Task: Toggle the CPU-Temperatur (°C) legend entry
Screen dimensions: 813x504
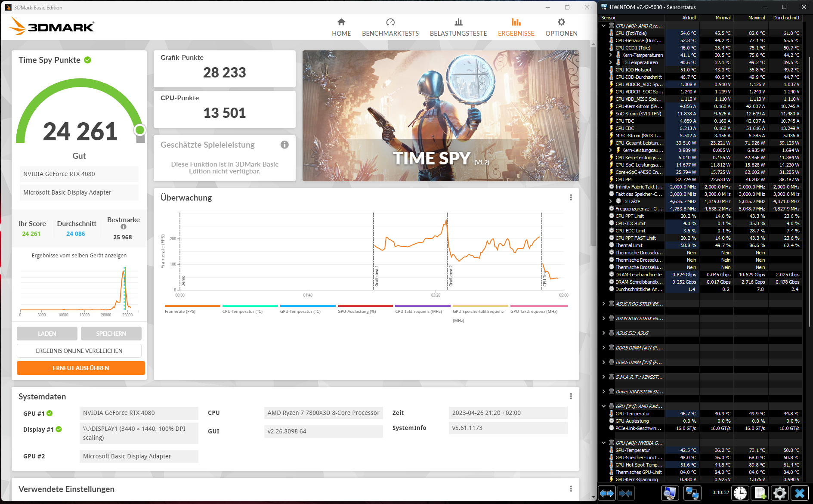Action: 250,309
